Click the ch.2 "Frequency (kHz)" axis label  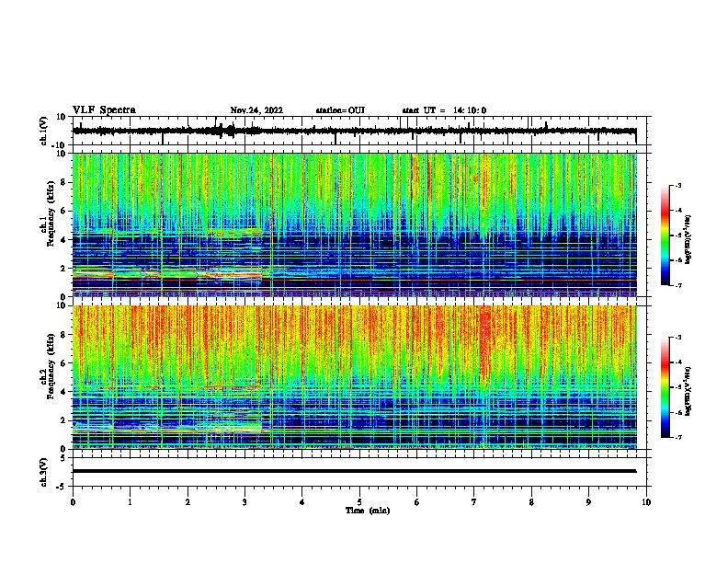(51, 366)
